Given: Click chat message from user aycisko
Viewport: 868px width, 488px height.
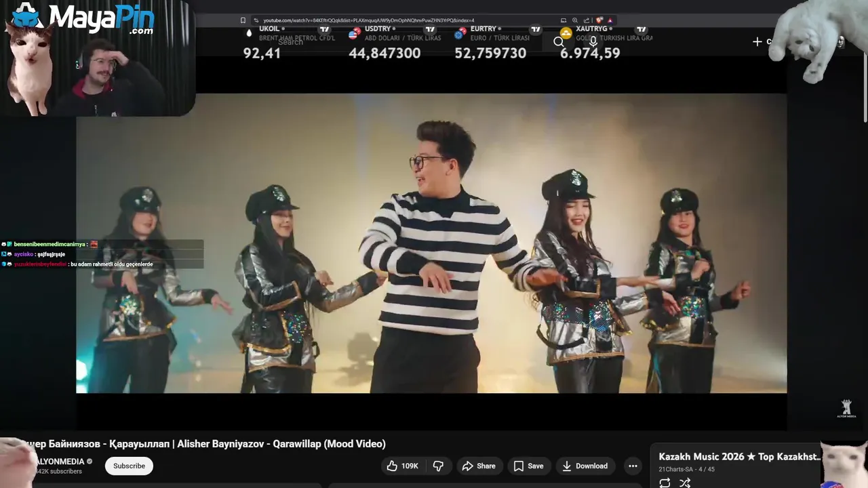Looking at the screenshot, I should [x=39, y=254].
